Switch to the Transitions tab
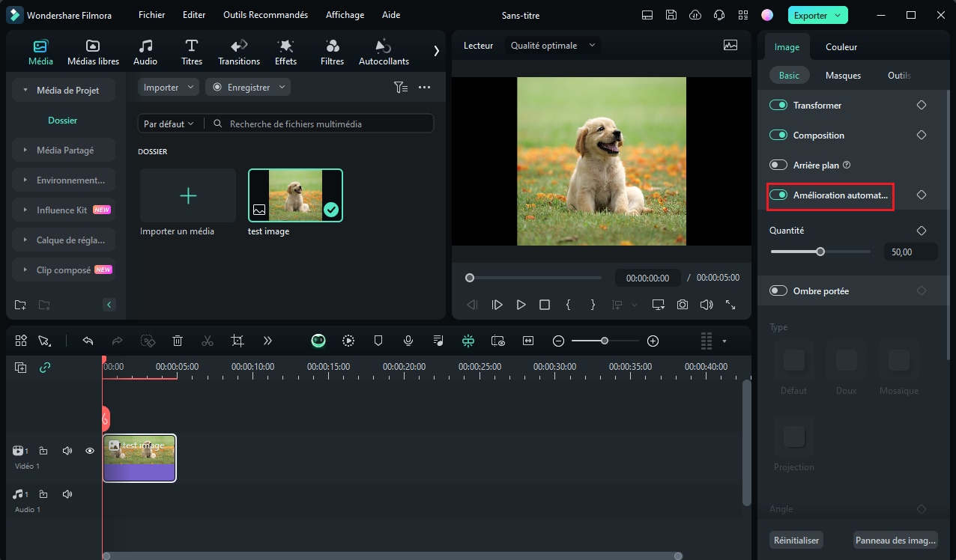This screenshot has height=560, width=956. tap(239, 52)
